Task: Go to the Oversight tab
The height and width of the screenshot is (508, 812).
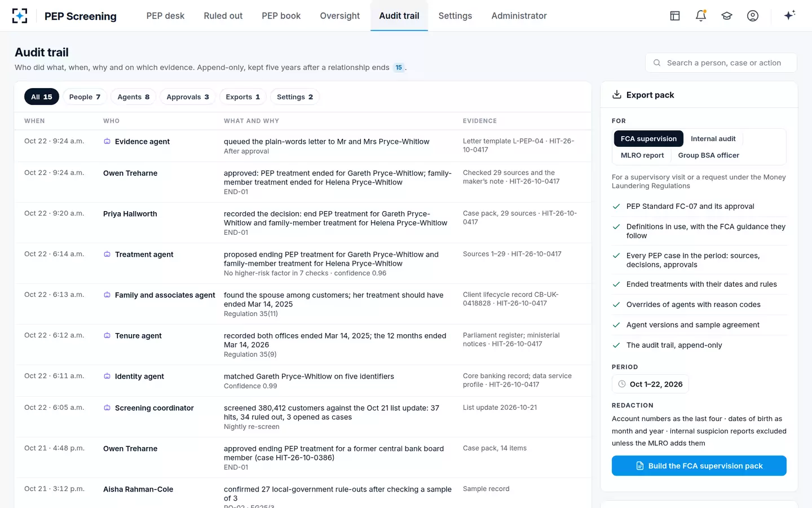Action: (x=339, y=16)
